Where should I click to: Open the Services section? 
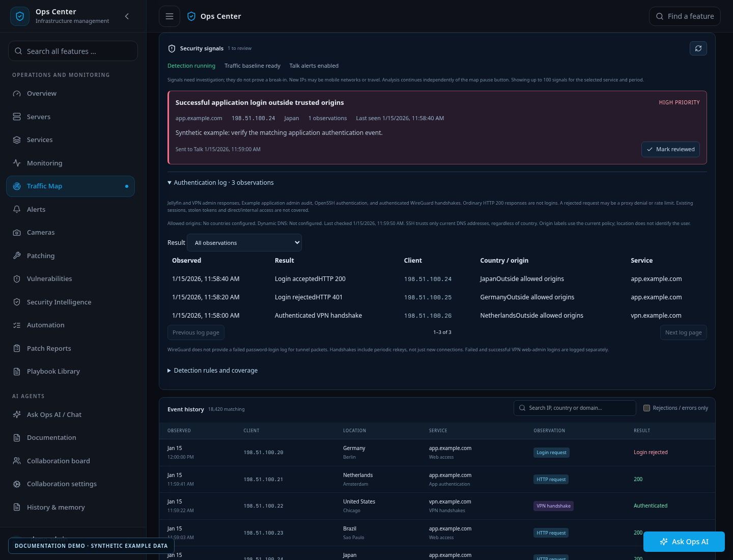click(70, 140)
